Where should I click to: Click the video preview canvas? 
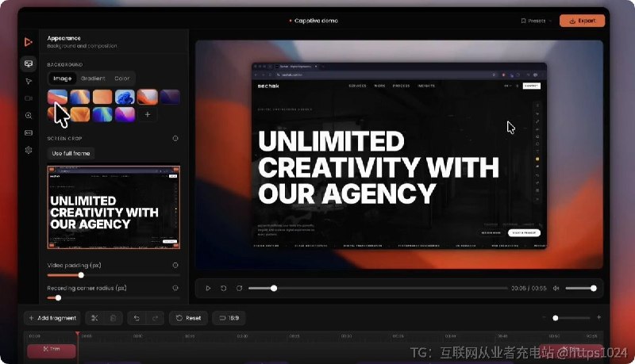coord(399,155)
